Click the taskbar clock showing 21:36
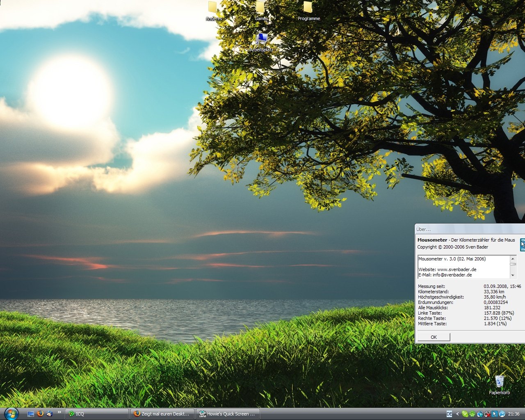The image size is (525, 420). click(x=514, y=414)
